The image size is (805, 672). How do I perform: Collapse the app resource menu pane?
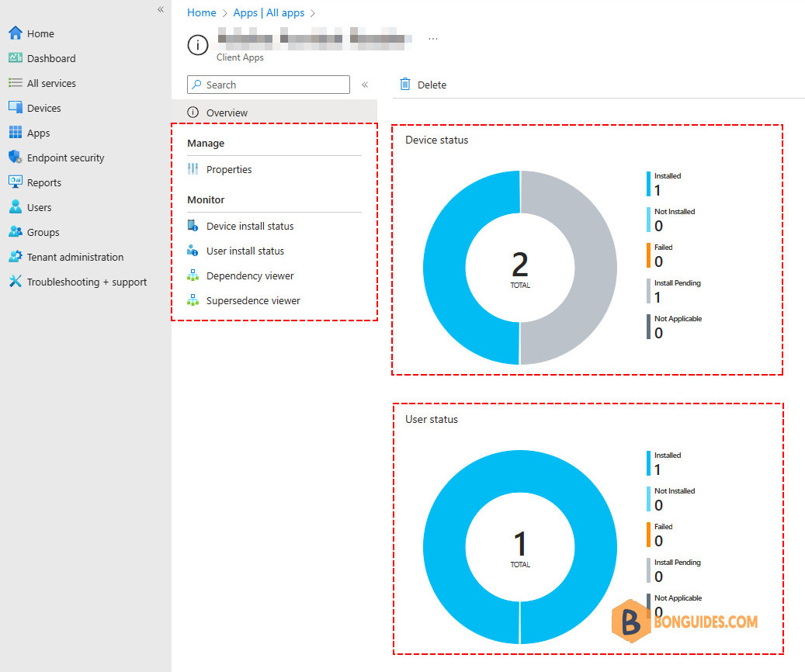[x=365, y=85]
